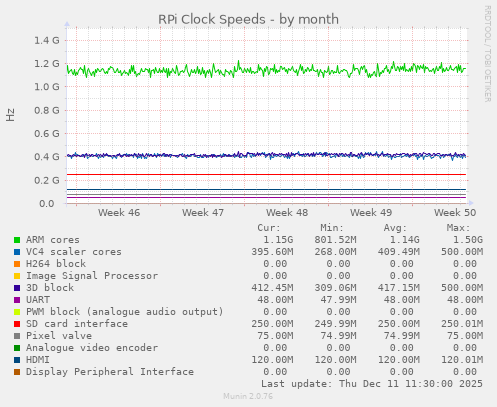This screenshot has height=407, width=497.
Task: Click Pixel valve current value 75.00M
Action: 275,336
